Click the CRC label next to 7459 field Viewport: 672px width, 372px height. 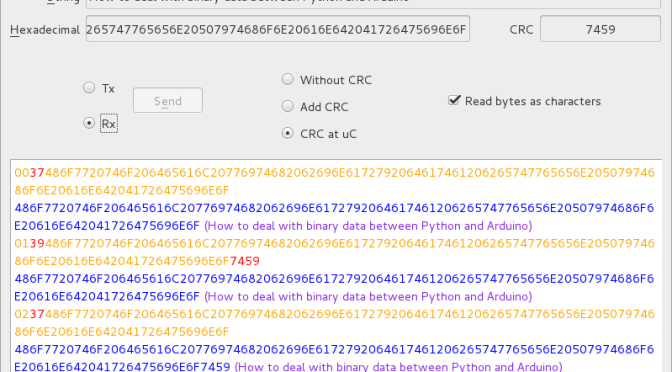(x=521, y=30)
